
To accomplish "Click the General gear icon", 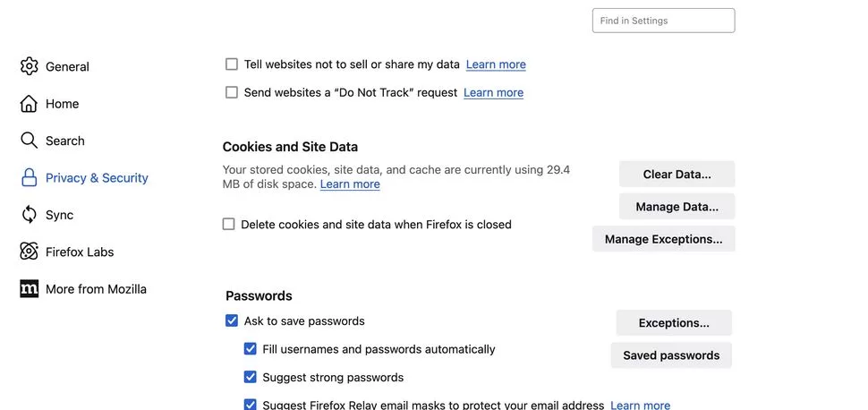I will (29, 66).
